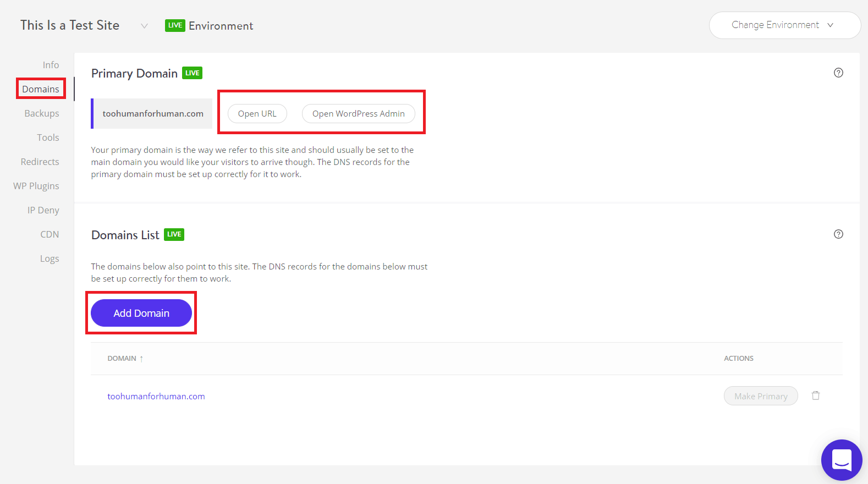Sort by DOMAIN column arrow
This screenshot has width=868, height=484.
[141, 359]
